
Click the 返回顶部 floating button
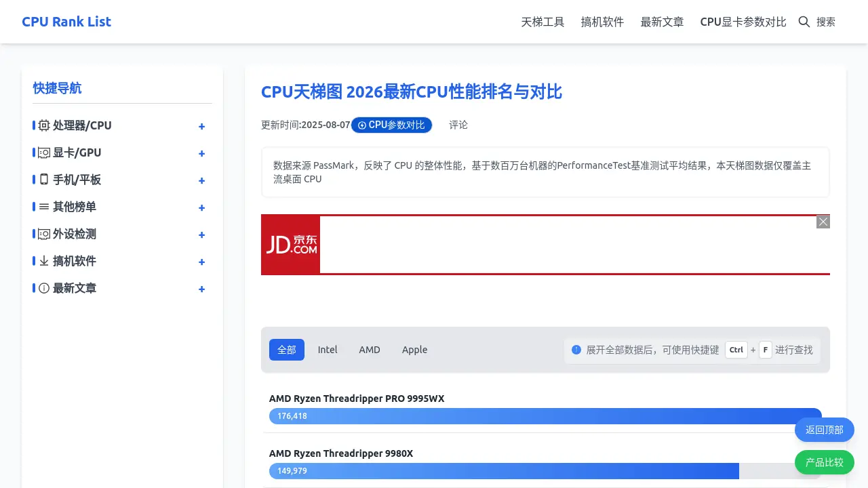[x=825, y=430]
